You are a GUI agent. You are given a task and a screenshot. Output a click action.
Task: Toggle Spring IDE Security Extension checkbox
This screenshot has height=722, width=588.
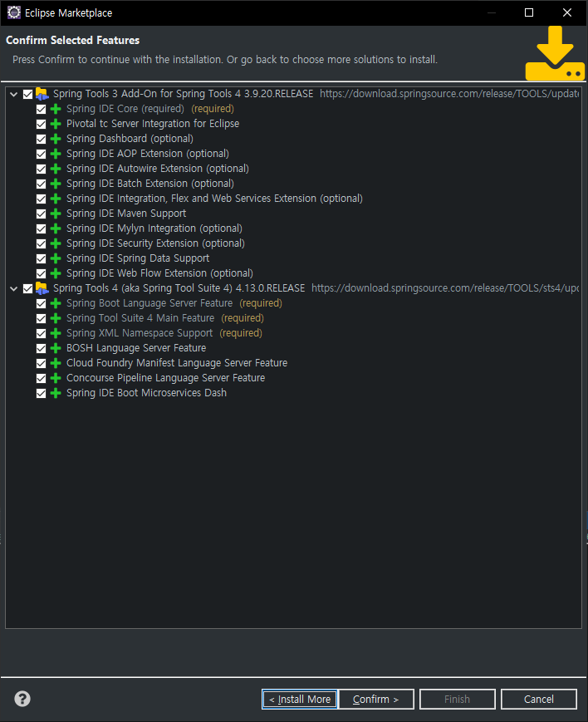coord(41,243)
